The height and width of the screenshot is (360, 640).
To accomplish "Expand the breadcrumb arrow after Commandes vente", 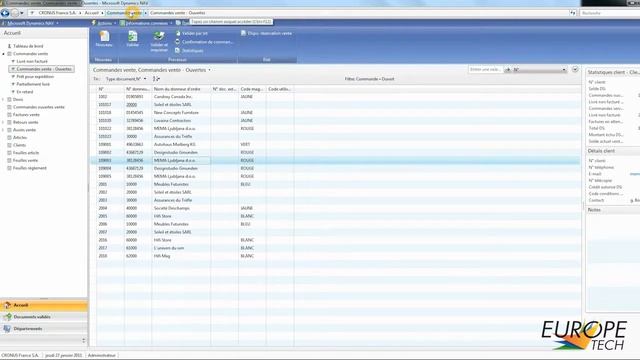I will 145,13.
